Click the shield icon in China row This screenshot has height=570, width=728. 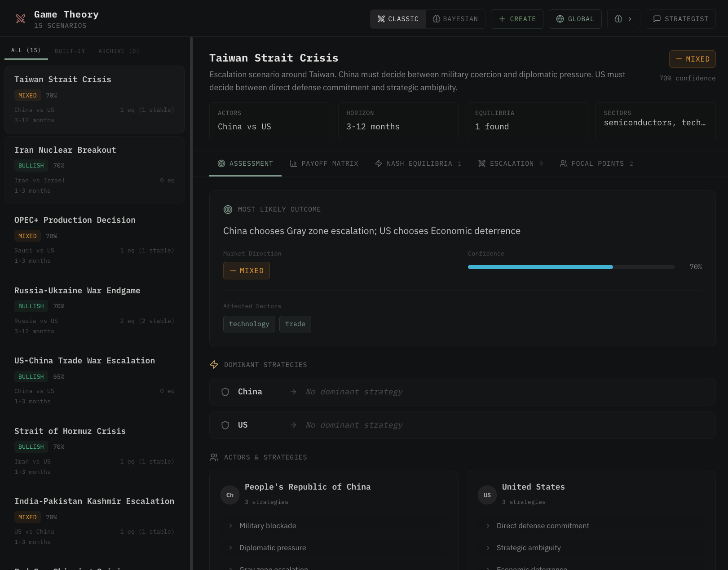click(225, 392)
